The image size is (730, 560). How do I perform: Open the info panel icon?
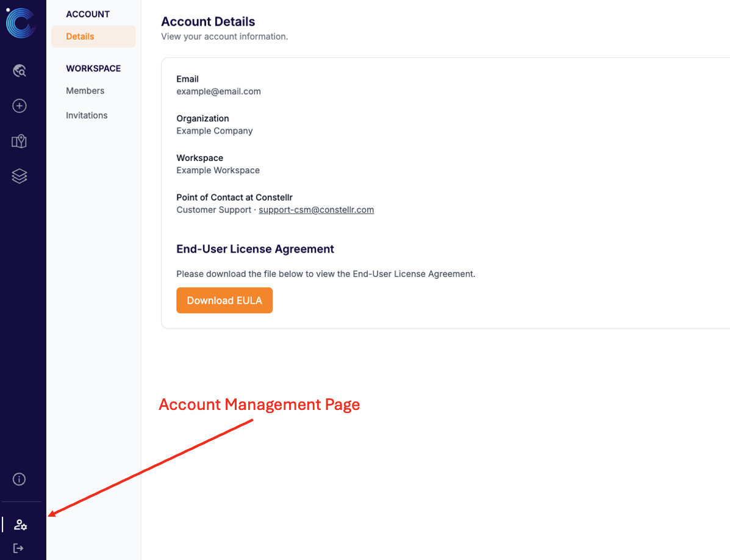tap(19, 479)
